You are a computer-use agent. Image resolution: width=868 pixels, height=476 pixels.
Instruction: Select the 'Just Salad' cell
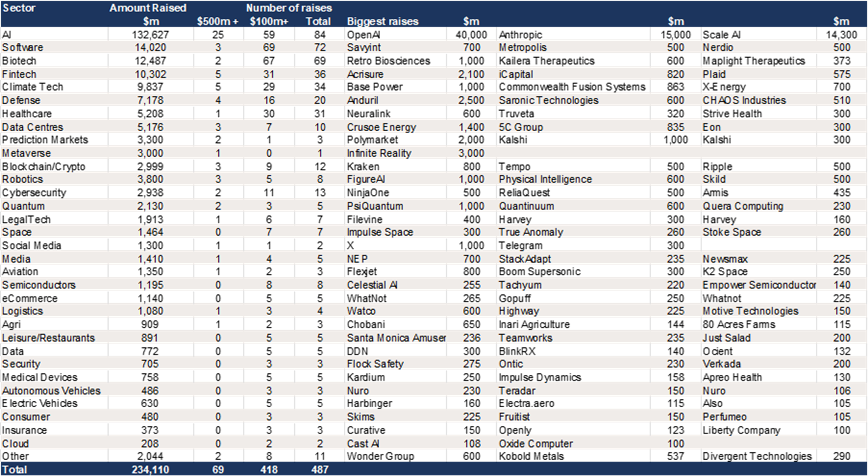(x=726, y=338)
